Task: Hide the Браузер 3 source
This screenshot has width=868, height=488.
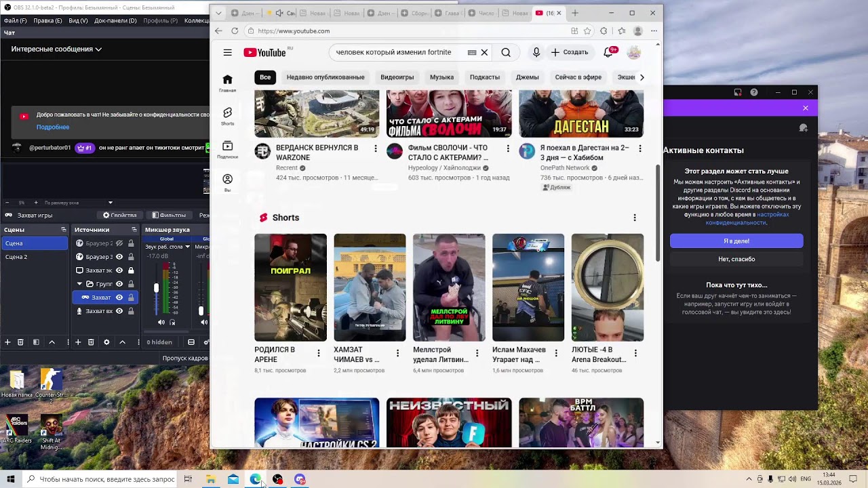Action: (119, 257)
